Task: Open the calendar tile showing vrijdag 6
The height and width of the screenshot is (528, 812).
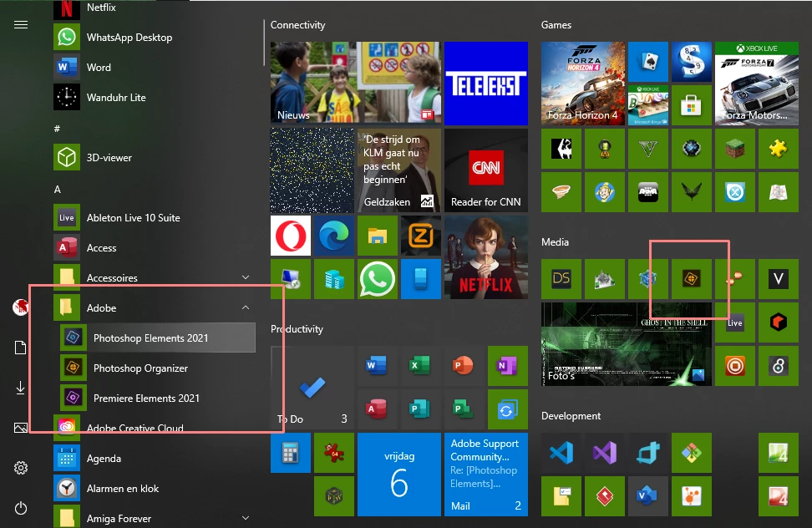Action: pos(399,475)
